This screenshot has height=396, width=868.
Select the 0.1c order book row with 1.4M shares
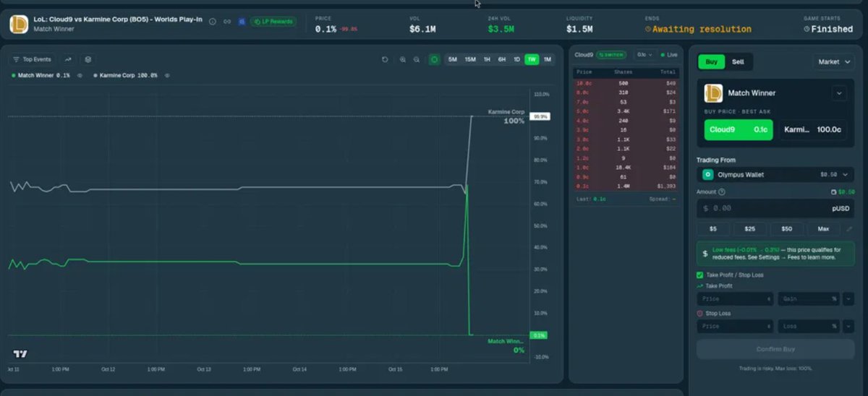coord(626,186)
